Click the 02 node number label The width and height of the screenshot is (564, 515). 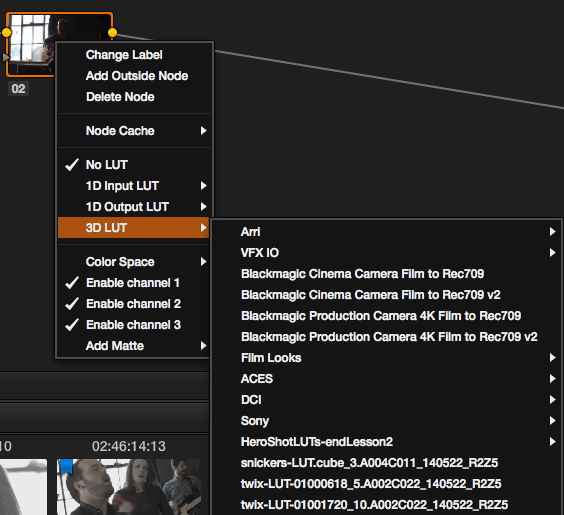coord(18,88)
